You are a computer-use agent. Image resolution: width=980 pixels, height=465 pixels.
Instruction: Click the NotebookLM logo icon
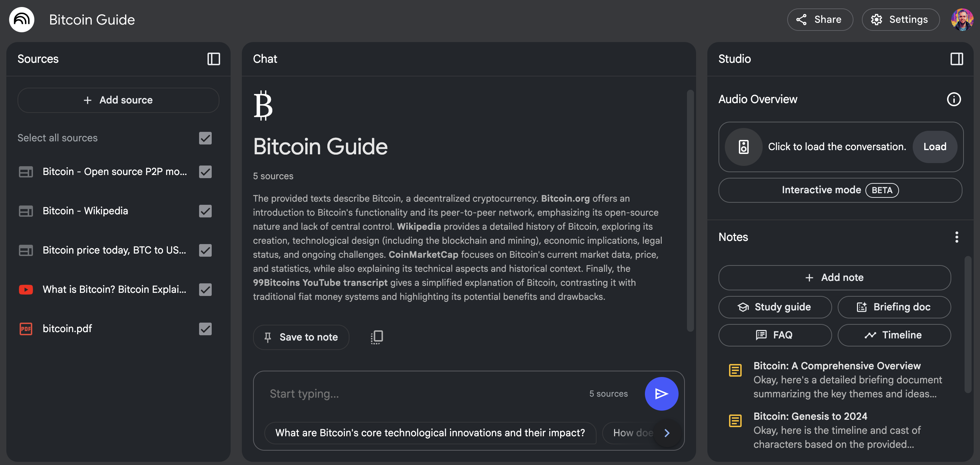[21, 19]
